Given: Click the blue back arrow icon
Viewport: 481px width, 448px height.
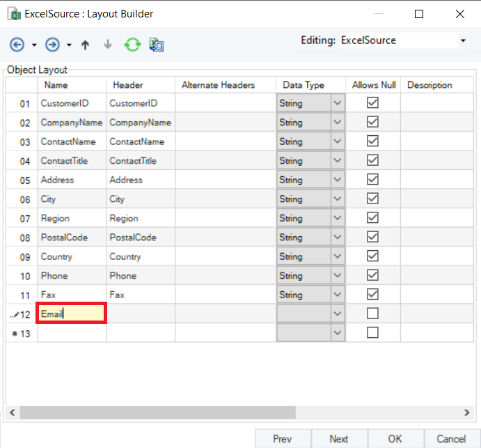Looking at the screenshot, I should (17, 45).
